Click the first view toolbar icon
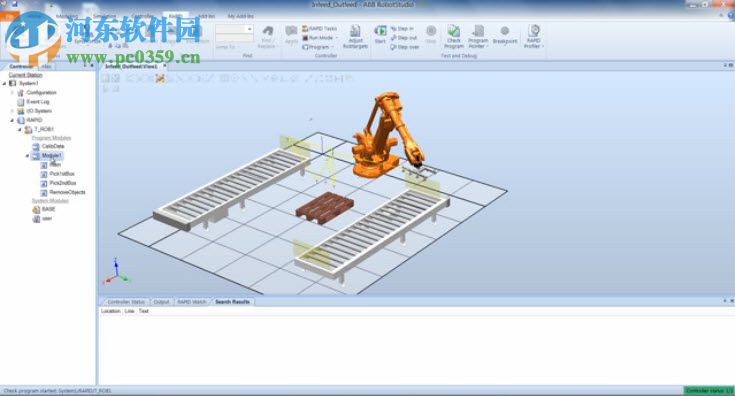Viewport: 735px width, 396px height. point(105,79)
